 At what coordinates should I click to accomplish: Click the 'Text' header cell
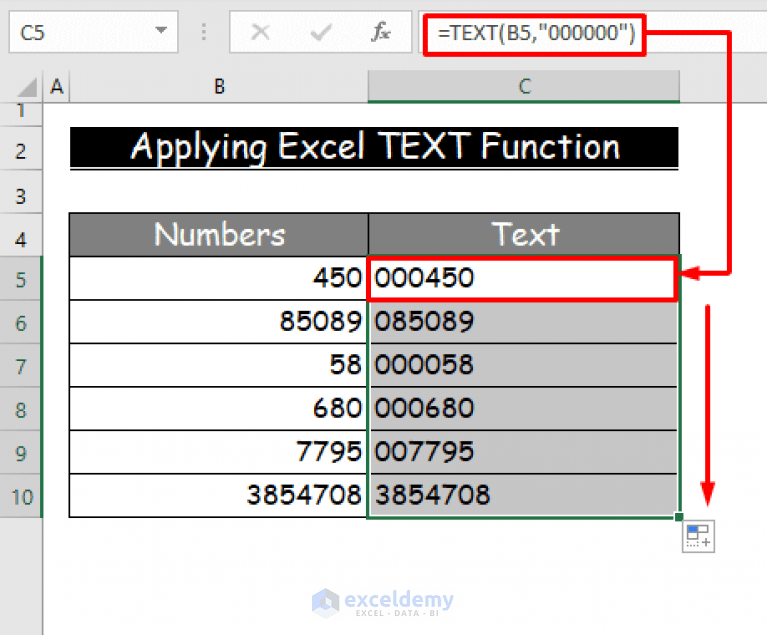[524, 234]
